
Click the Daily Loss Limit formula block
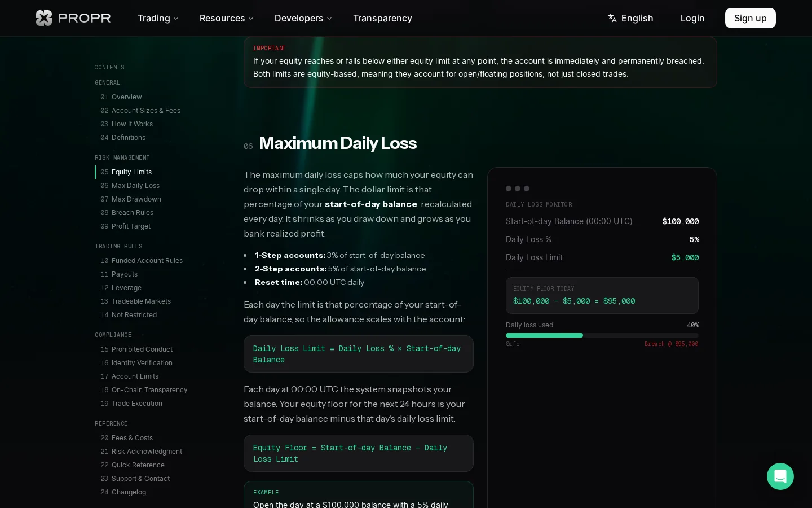point(359,354)
